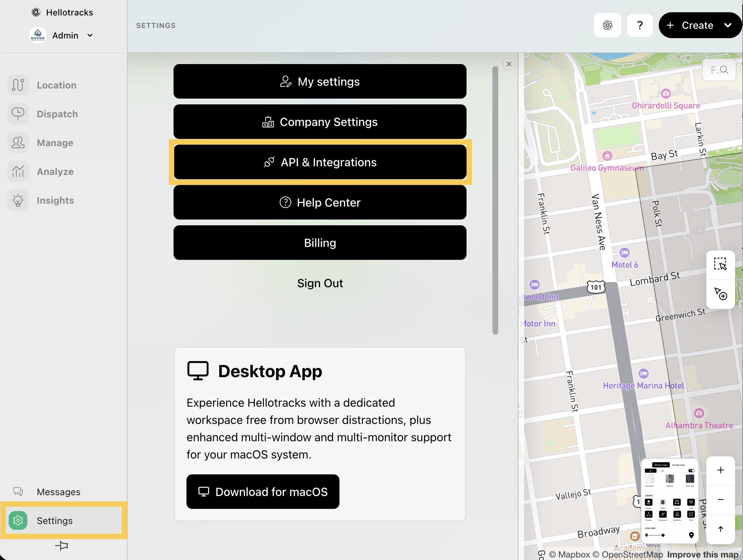Open the Company Settings menu entry
Viewport: 743px width, 560px height.
(x=320, y=122)
